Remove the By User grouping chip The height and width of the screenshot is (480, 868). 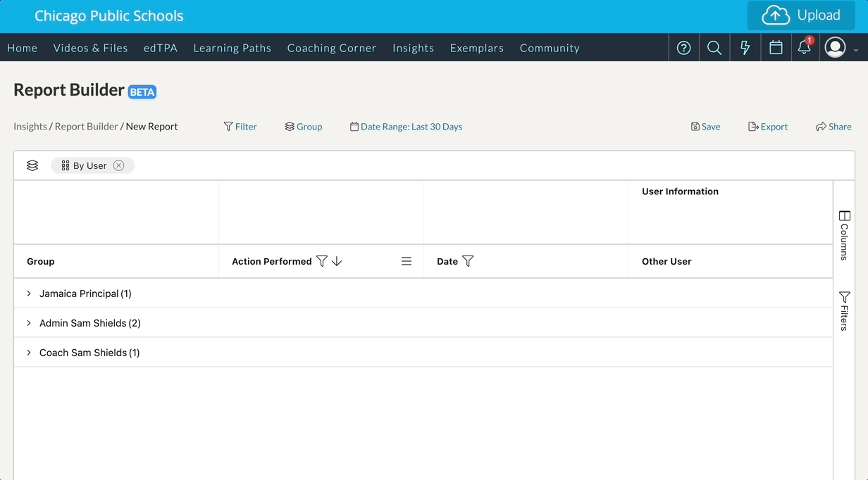119,165
